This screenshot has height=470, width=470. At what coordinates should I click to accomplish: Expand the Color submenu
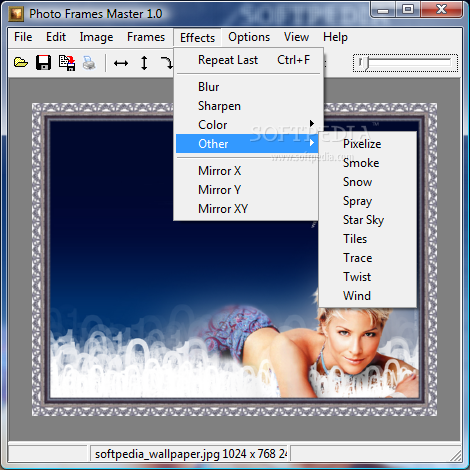(247, 125)
